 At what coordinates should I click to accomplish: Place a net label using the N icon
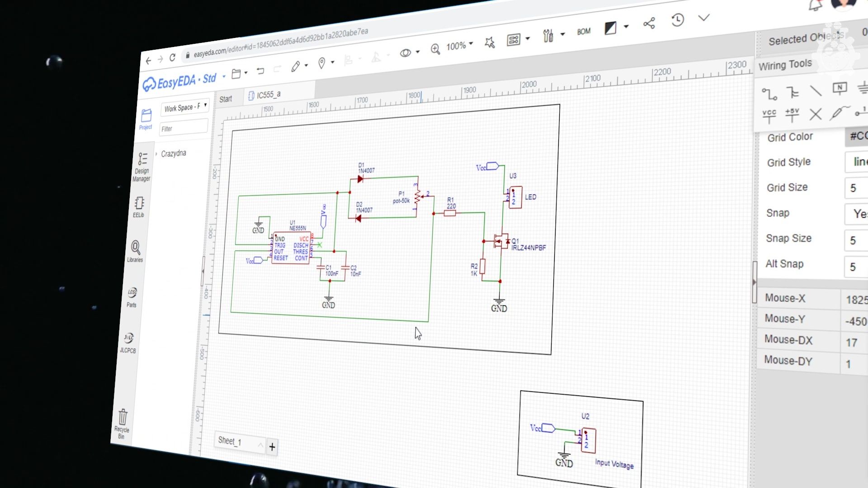click(840, 89)
